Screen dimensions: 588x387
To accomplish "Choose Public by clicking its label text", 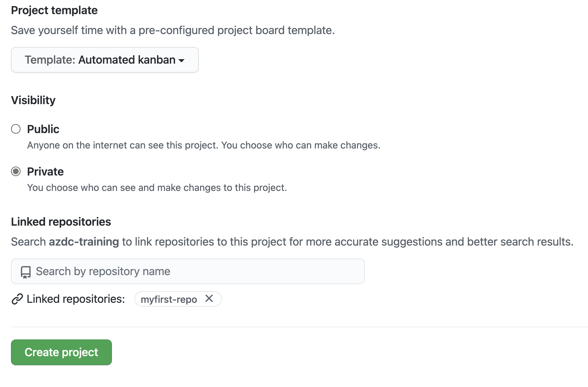I will tap(43, 129).
